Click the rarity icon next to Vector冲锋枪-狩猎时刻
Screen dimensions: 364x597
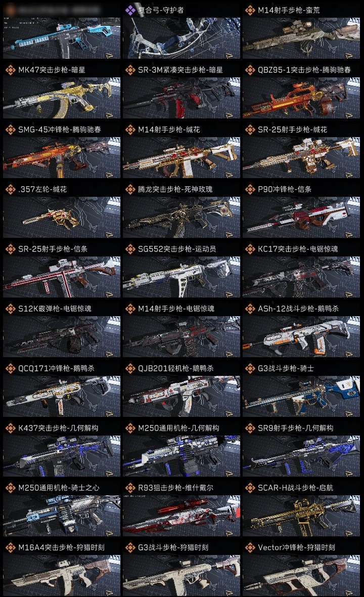click(250, 547)
